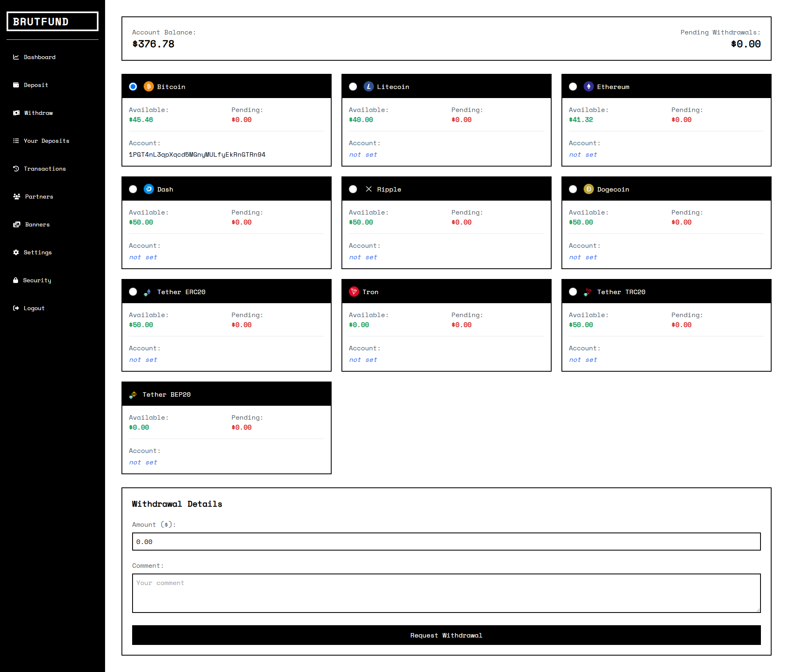Click 'not set' under Tether ERC20 account
Image resolution: width=788 pixels, height=672 pixels.
tap(143, 360)
